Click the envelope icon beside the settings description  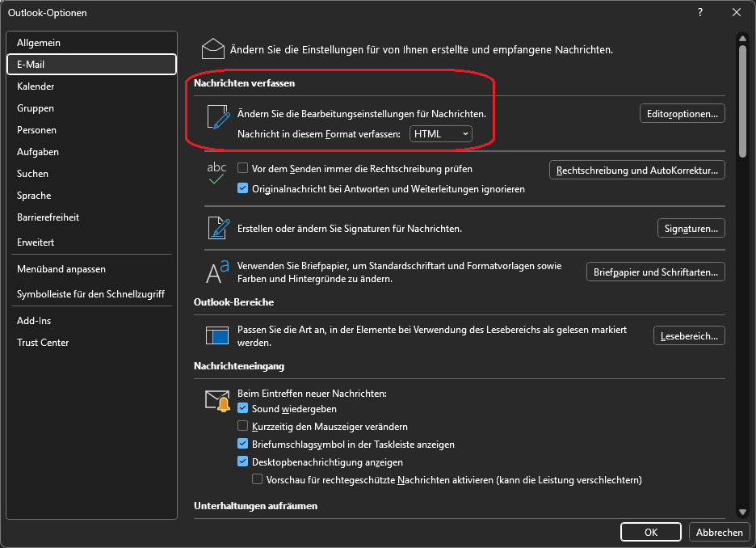pyautogui.click(x=213, y=48)
